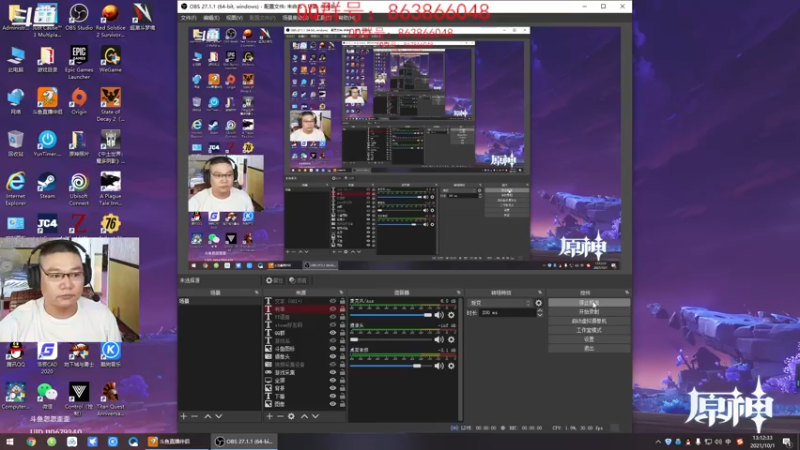Open the WeChat desktop icon
800x450 pixels.
pos(47,396)
